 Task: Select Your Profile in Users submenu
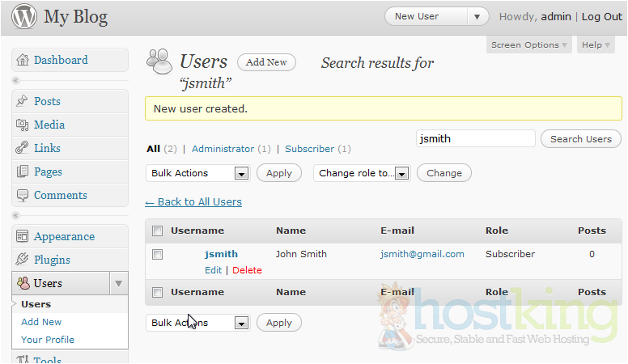pyautogui.click(x=48, y=340)
